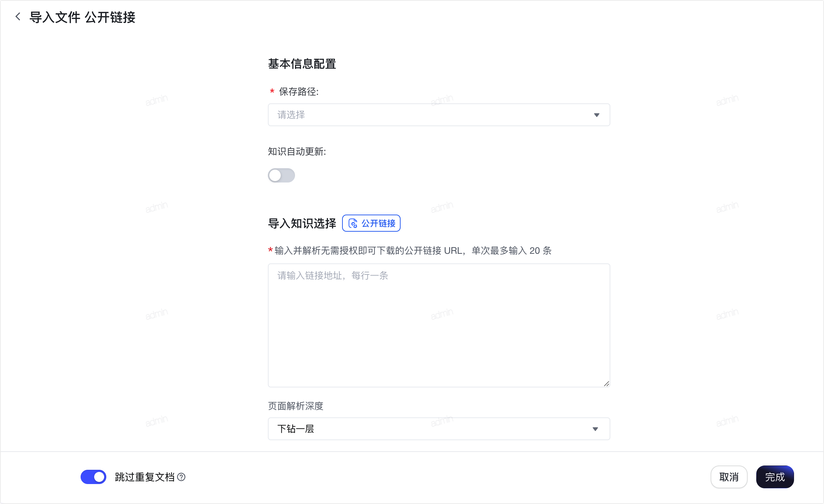824x504 pixels.
Task: Open the 保存路径 dropdown
Action: tap(439, 115)
